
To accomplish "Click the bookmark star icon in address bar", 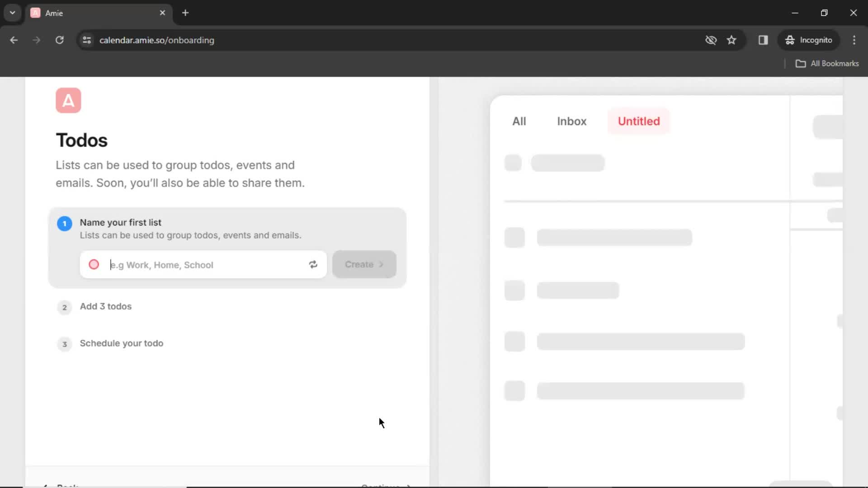I will pyautogui.click(x=732, y=40).
